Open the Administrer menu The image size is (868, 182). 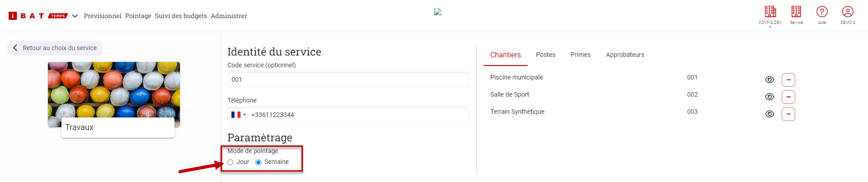pos(229,16)
